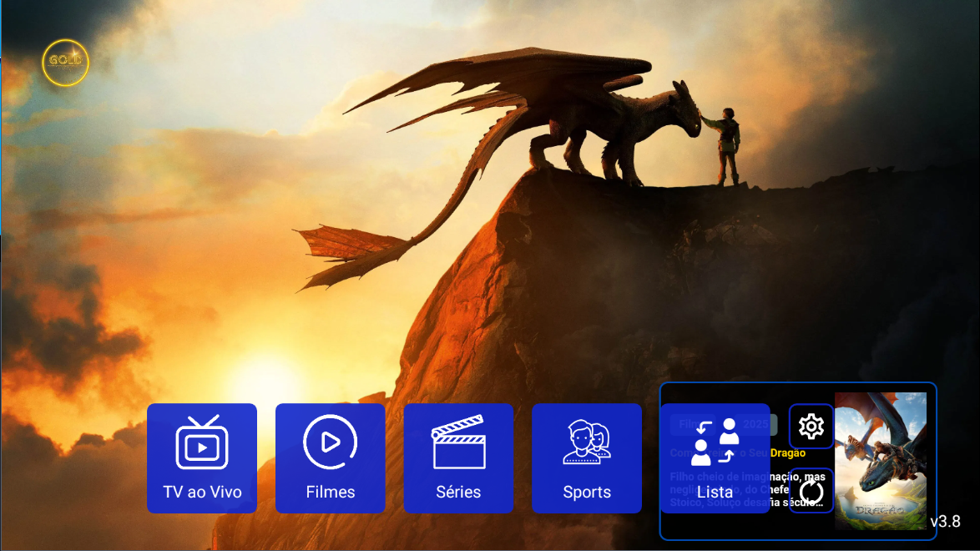980x551 pixels.
Task: Open the Sports tile
Action: tap(586, 457)
